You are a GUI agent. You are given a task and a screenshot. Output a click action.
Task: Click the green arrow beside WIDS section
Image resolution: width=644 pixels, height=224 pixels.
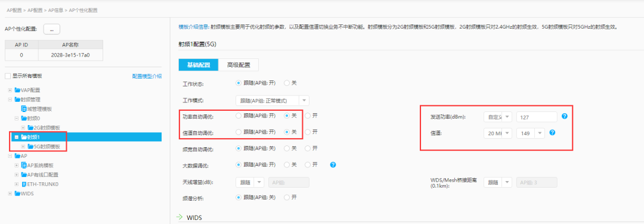179,217
